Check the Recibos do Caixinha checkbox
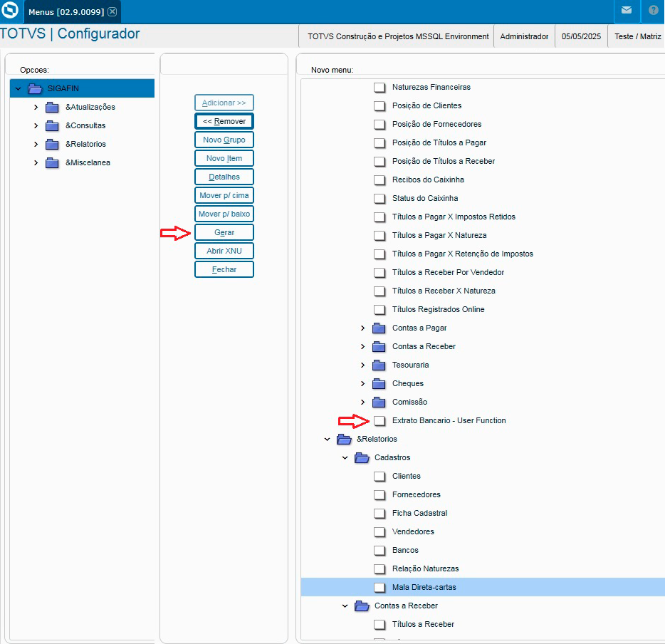Image resolution: width=665 pixels, height=644 pixels. pyautogui.click(x=379, y=180)
